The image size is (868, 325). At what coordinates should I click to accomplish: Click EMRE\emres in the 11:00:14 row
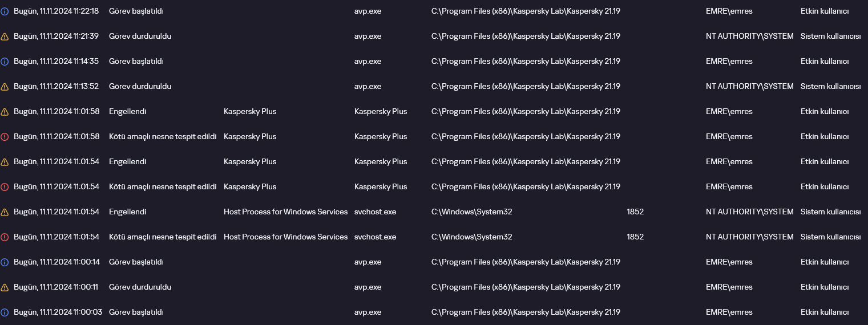coord(729,262)
